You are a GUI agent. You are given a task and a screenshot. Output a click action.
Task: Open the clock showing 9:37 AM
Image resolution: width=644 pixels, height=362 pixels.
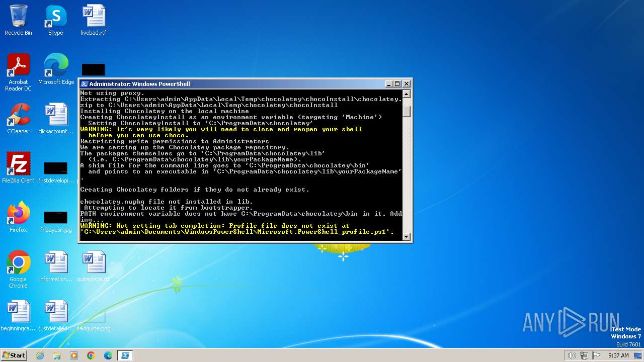618,355
